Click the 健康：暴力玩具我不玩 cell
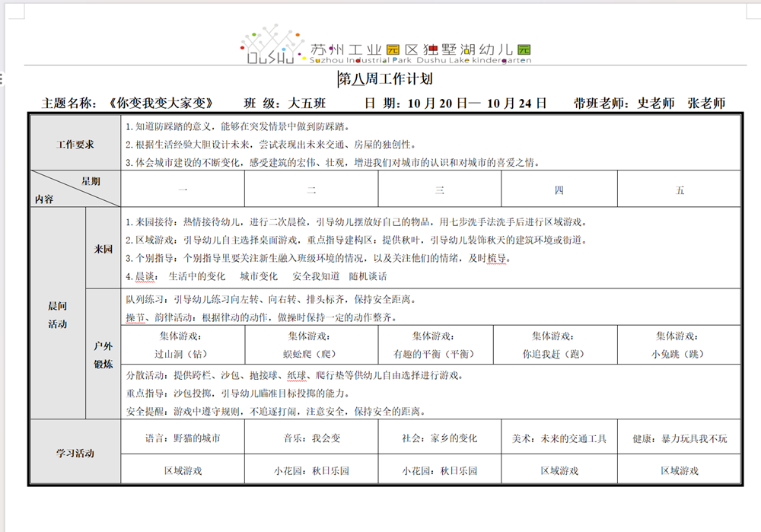 pos(680,438)
